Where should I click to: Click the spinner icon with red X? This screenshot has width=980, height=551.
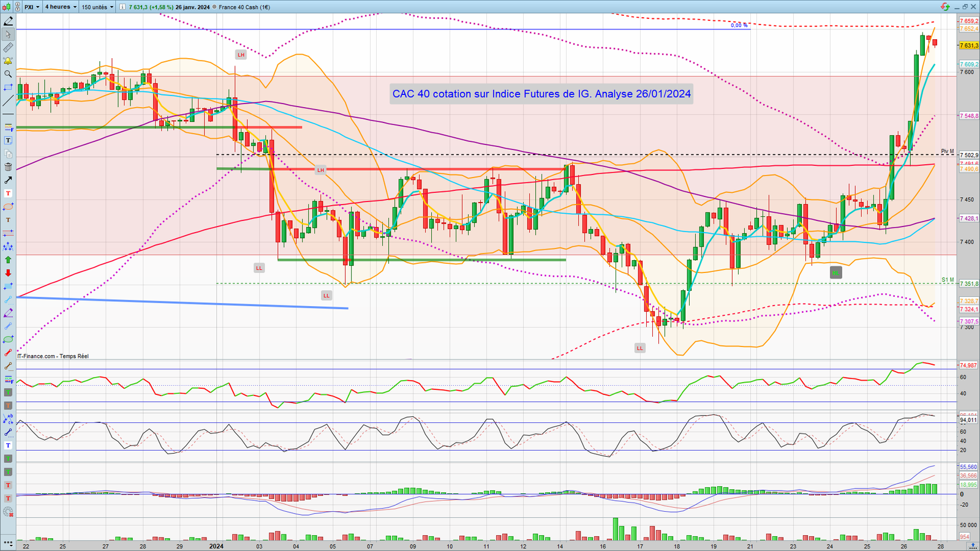click(8, 512)
